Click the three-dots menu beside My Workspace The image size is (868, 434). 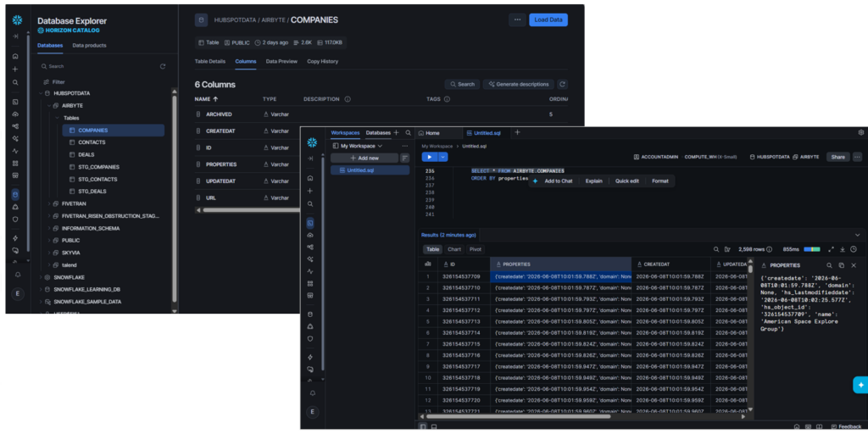[404, 146]
